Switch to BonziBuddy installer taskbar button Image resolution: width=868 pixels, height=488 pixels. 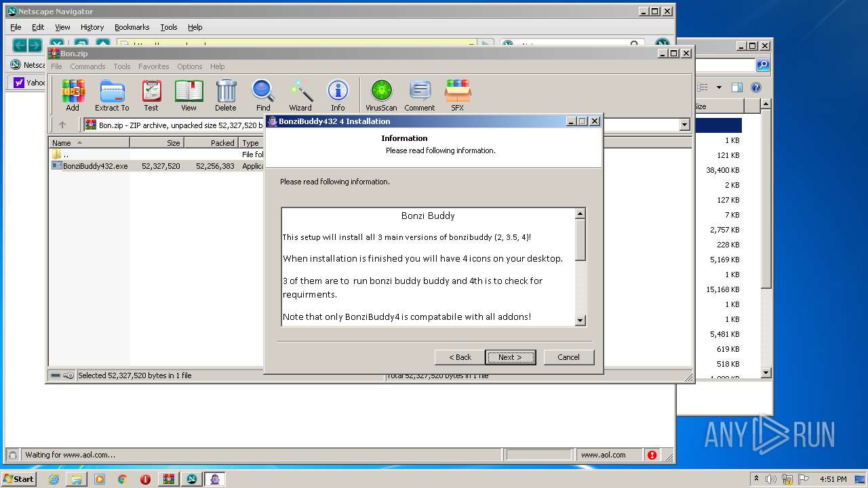[x=215, y=479]
